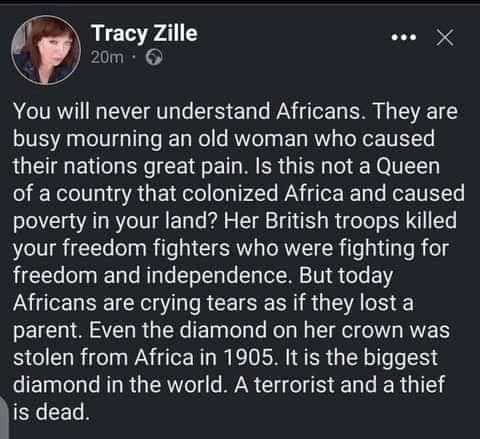This screenshot has height=439, width=480.
Task: Click the word 'Queen' in the post
Action: tap(408, 166)
